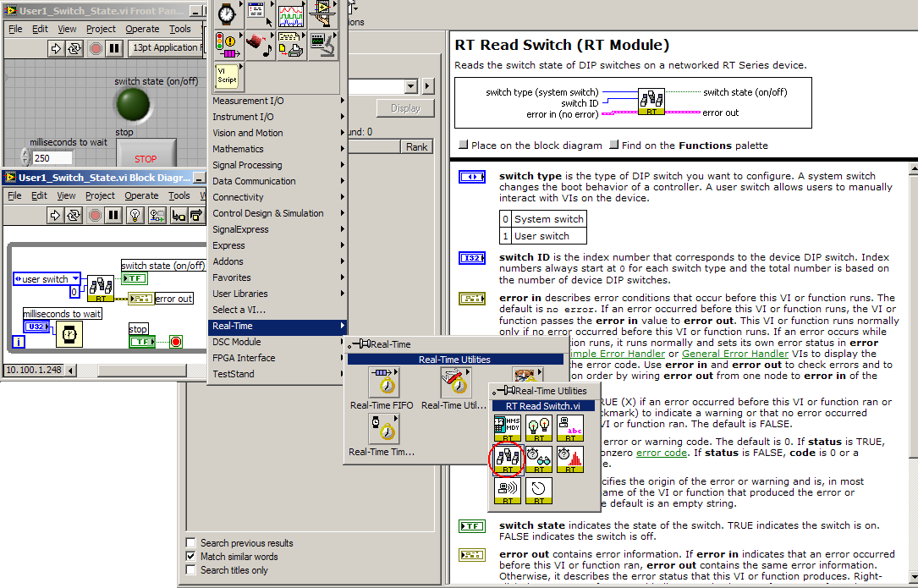Abort execution in the Front Panel toolbar
The height and width of the screenshot is (588, 918).
96,48
